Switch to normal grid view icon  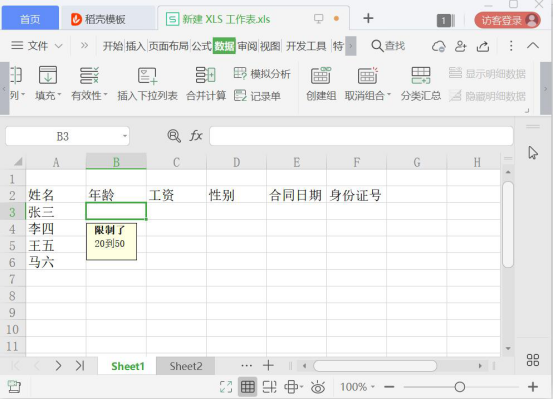pyautogui.click(x=247, y=387)
